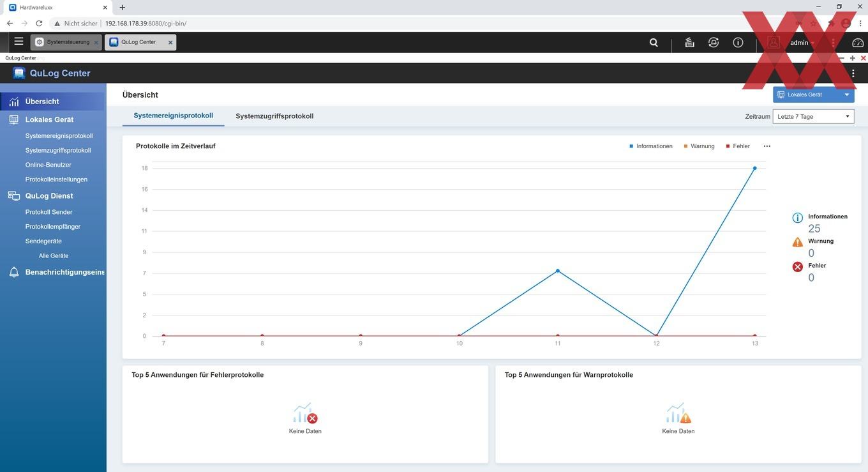Open Systemzugriffsprotokoll in the sidebar
The height and width of the screenshot is (472, 868).
58,151
